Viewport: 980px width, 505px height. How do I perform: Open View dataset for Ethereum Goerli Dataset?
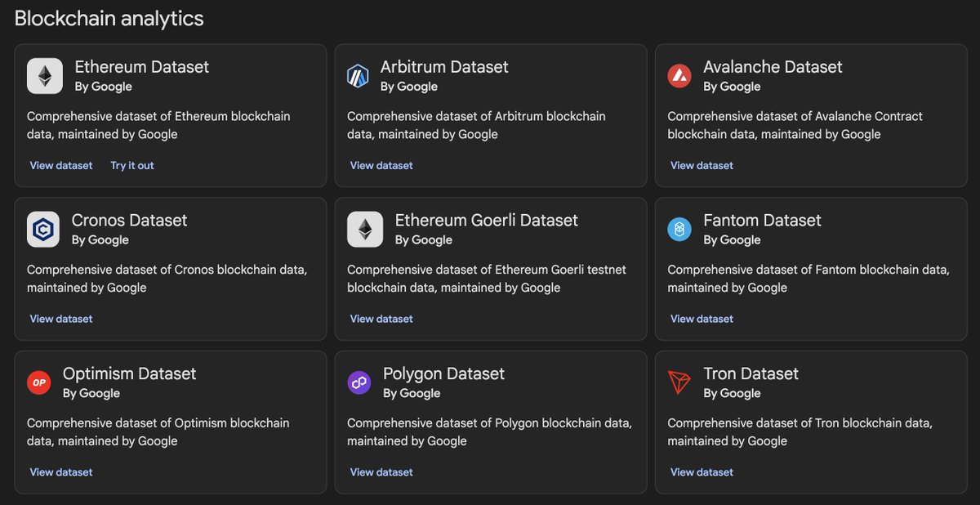click(381, 319)
